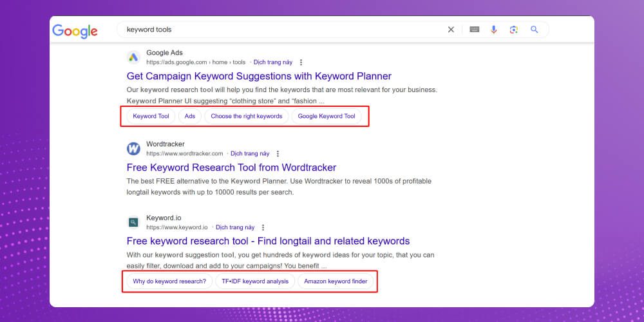Click the Wordtracker site name
Viewport: 644px width, 322px height.
tap(166, 144)
